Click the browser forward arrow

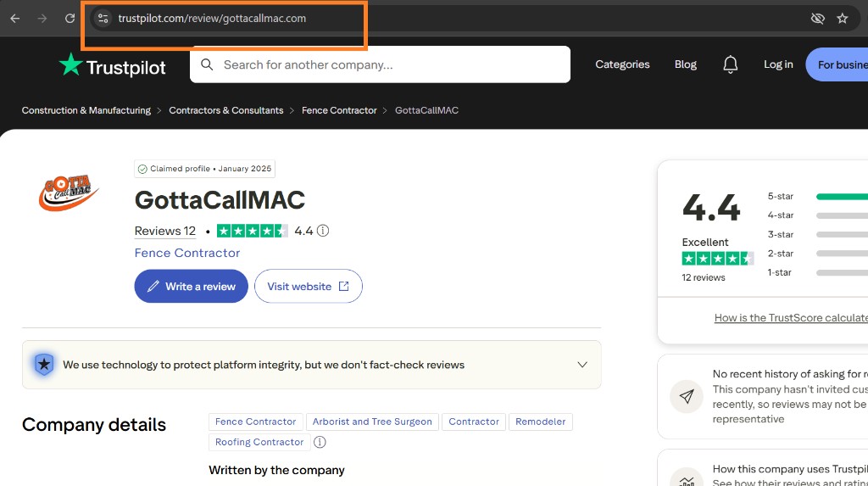click(42, 19)
